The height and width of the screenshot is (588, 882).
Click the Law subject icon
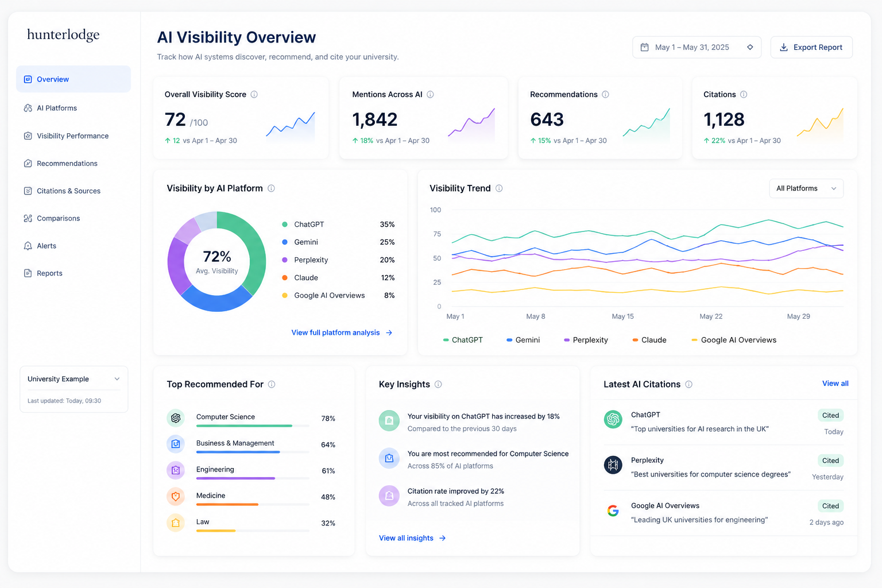176,523
